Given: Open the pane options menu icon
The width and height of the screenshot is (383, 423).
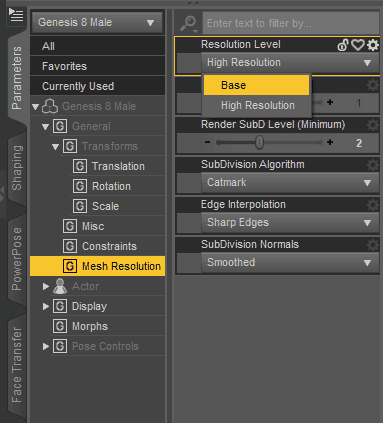Looking at the screenshot, I should tap(16, 15).
